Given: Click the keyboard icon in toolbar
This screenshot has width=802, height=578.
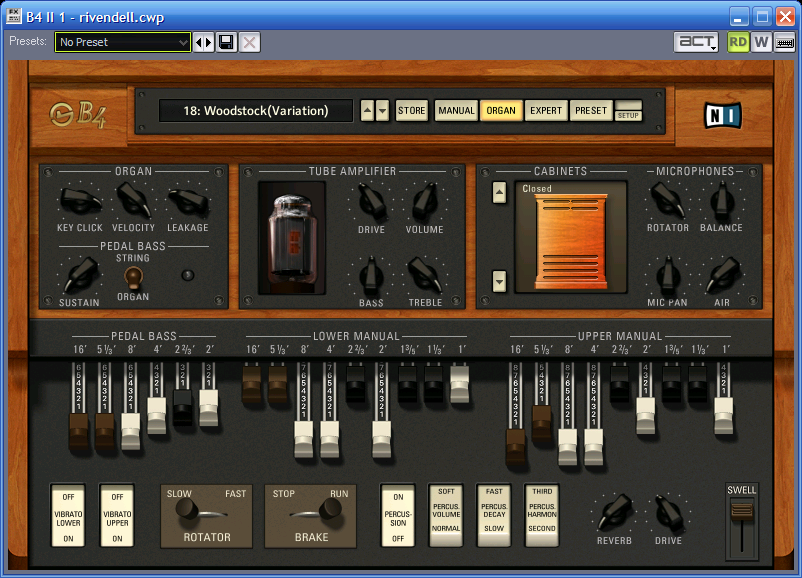Looking at the screenshot, I should pyautogui.click(x=785, y=42).
